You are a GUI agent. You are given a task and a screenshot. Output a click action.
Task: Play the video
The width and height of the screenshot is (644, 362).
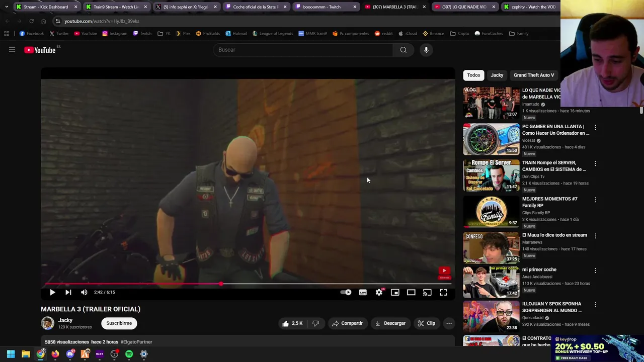pyautogui.click(x=52, y=292)
